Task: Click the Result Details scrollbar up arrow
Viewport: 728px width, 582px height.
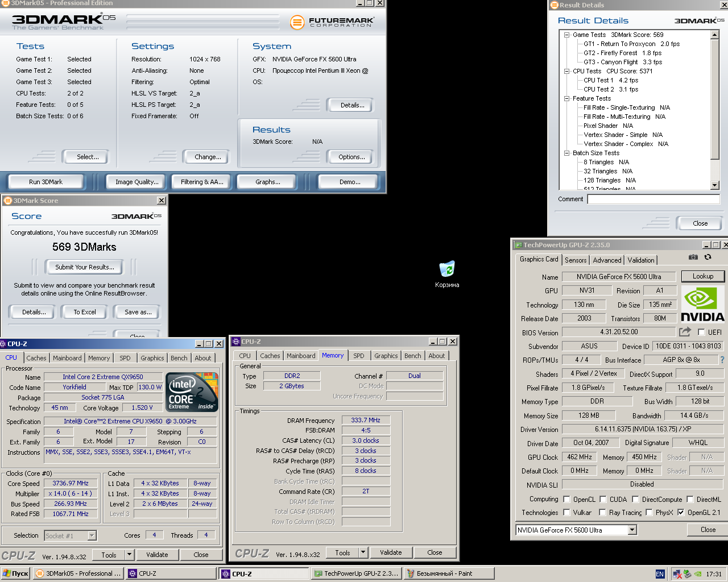Action: click(715, 35)
